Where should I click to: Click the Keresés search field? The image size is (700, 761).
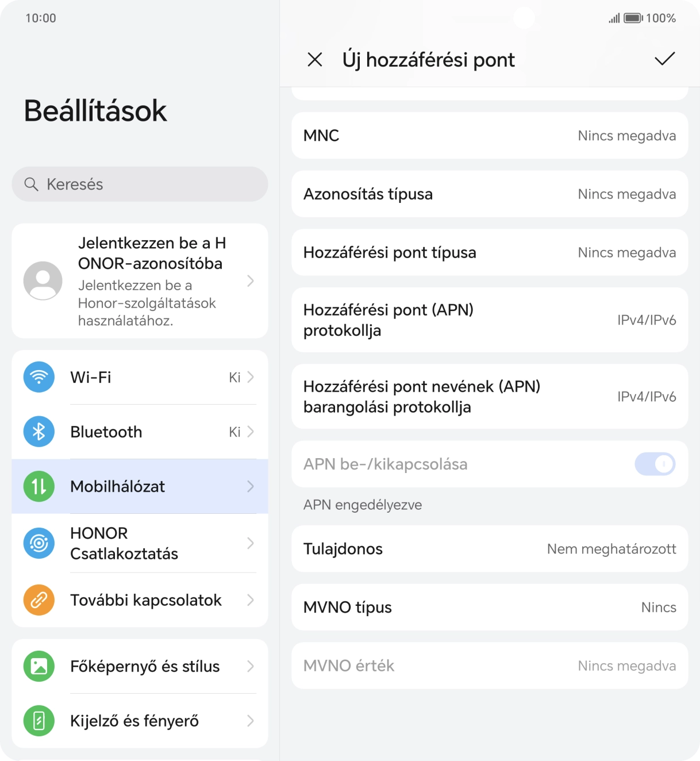[x=140, y=185]
